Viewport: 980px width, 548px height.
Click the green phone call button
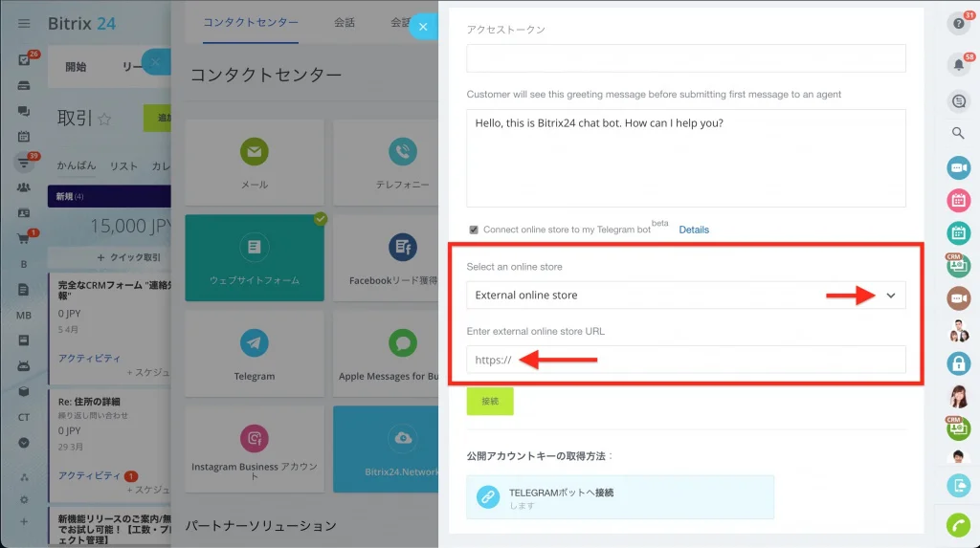pyautogui.click(x=958, y=525)
